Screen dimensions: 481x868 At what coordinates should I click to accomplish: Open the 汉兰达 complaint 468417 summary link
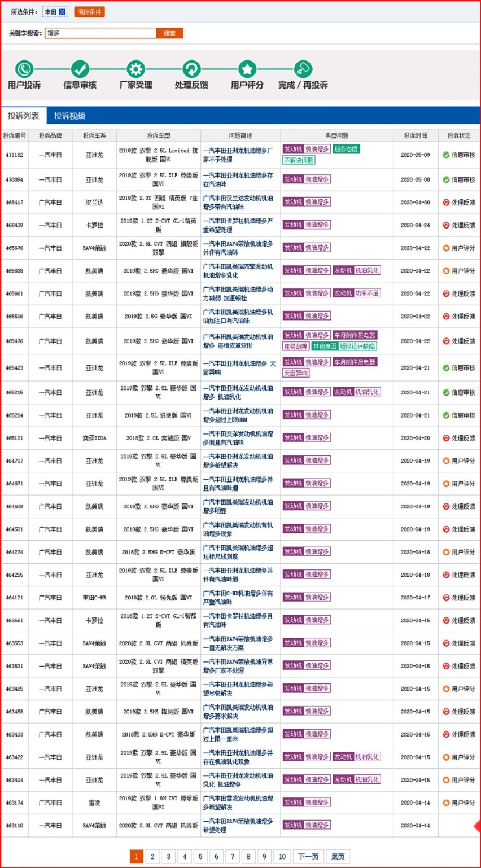coord(238,203)
